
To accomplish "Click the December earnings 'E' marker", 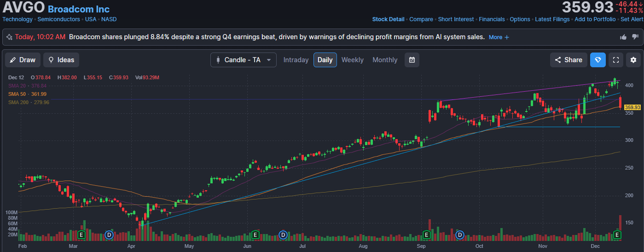I will tap(617, 235).
